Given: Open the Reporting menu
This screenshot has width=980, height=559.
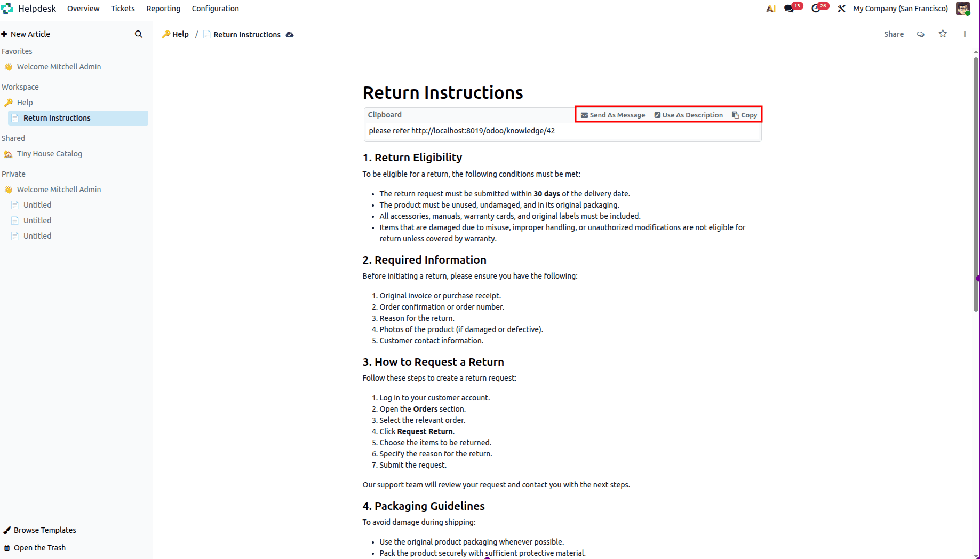Looking at the screenshot, I should pos(163,9).
